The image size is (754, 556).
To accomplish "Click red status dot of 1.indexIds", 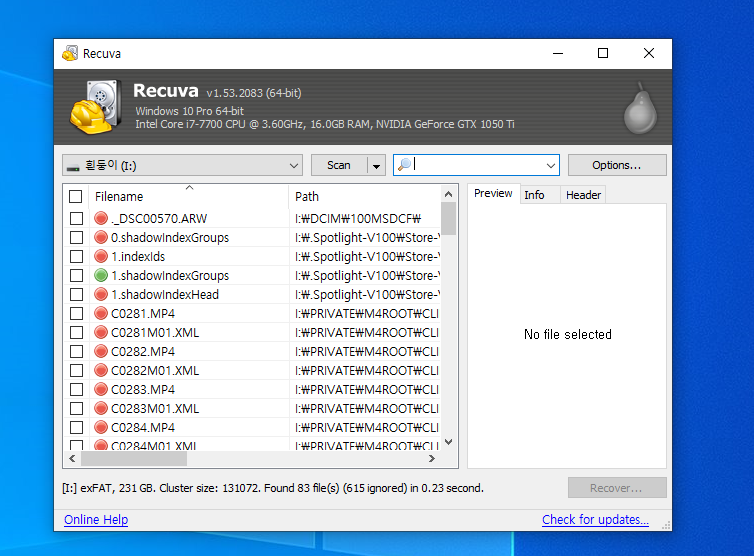I will (101, 256).
